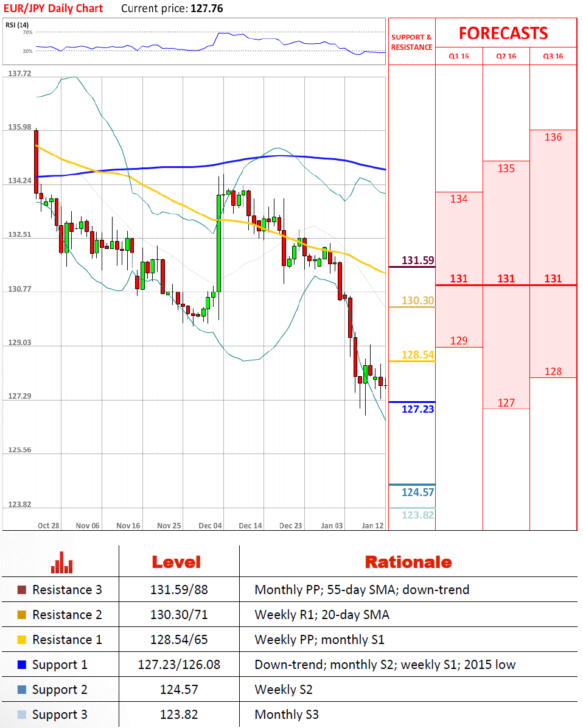Click the level cell 130.30/71
Viewport: 583px width, 728px height.
[x=179, y=615]
